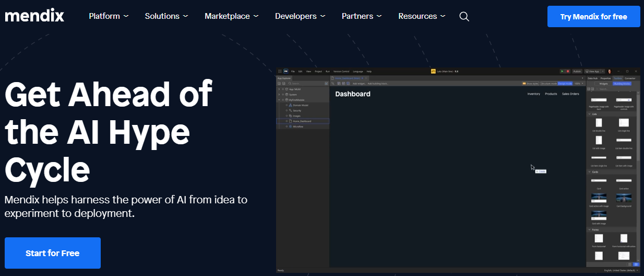
Task: Click the App Explorer search filter icon
Action: [326, 83]
